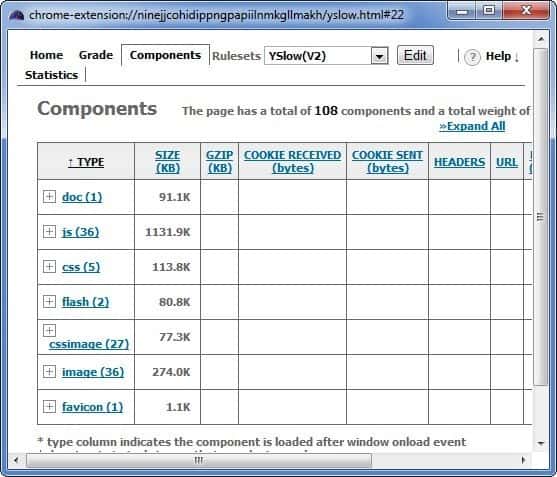Expand the favicon (1) row
557x477 pixels.
click(x=49, y=406)
